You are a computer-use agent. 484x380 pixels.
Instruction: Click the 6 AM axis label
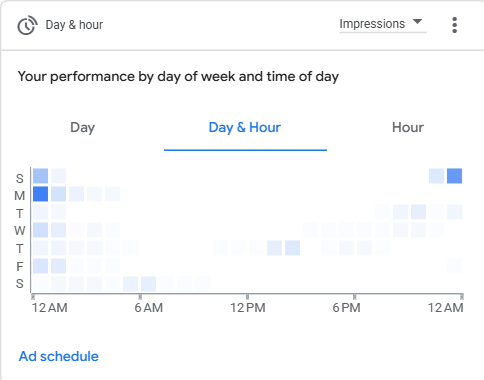pyautogui.click(x=149, y=308)
